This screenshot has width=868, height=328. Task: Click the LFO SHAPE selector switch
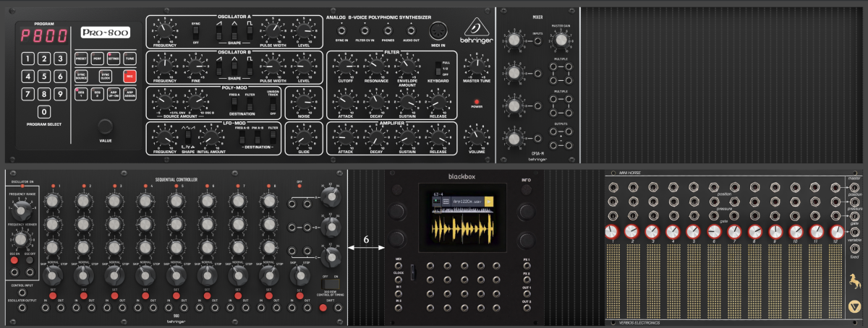[187, 137]
